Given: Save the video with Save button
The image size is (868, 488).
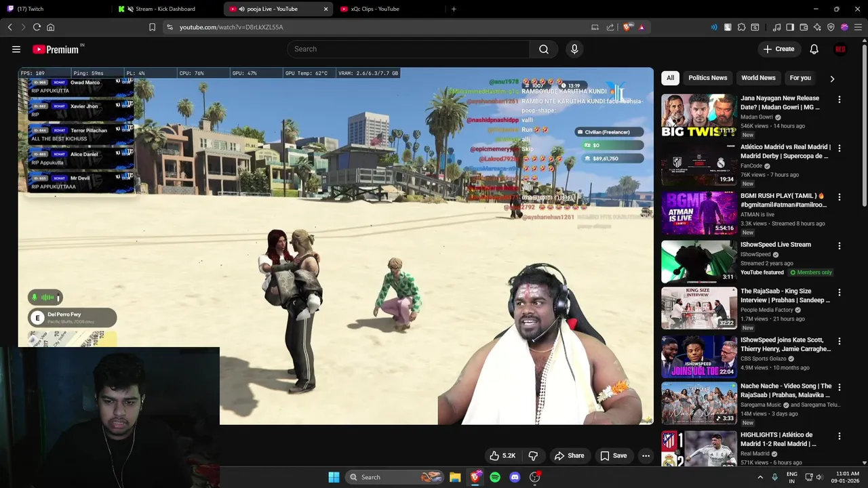Looking at the screenshot, I should [x=613, y=455].
